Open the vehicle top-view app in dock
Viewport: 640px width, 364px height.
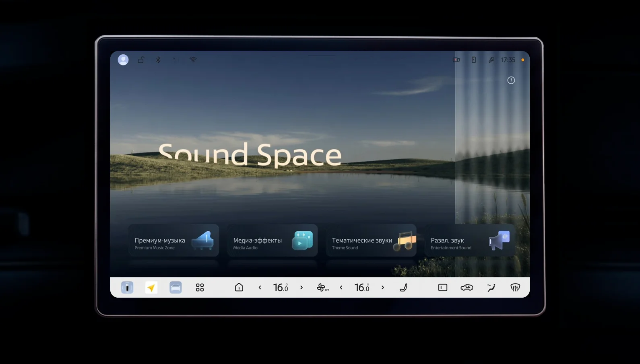[127, 288]
